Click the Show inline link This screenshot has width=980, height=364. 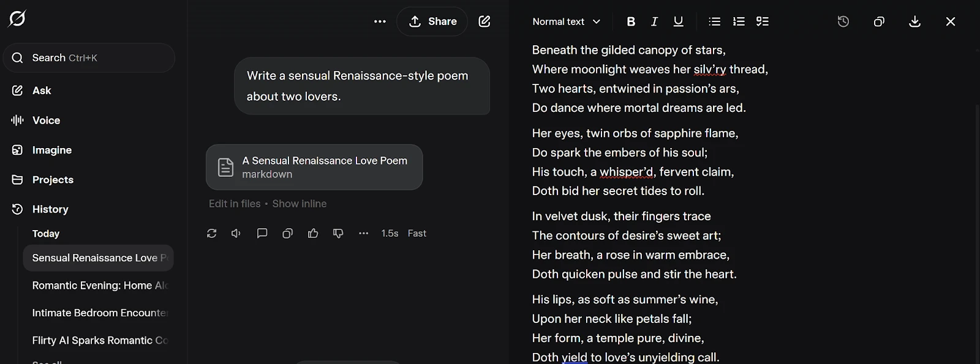pyautogui.click(x=299, y=204)
